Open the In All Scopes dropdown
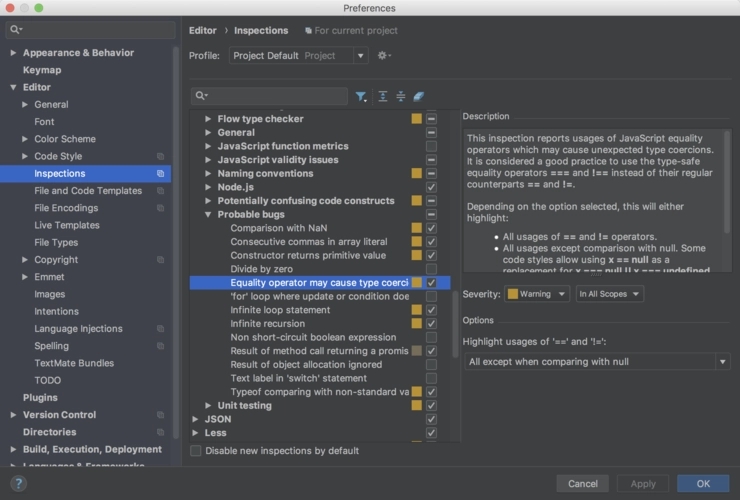This screenshot has height=500, width=740. pyautogui.click(x=609, y=294)
